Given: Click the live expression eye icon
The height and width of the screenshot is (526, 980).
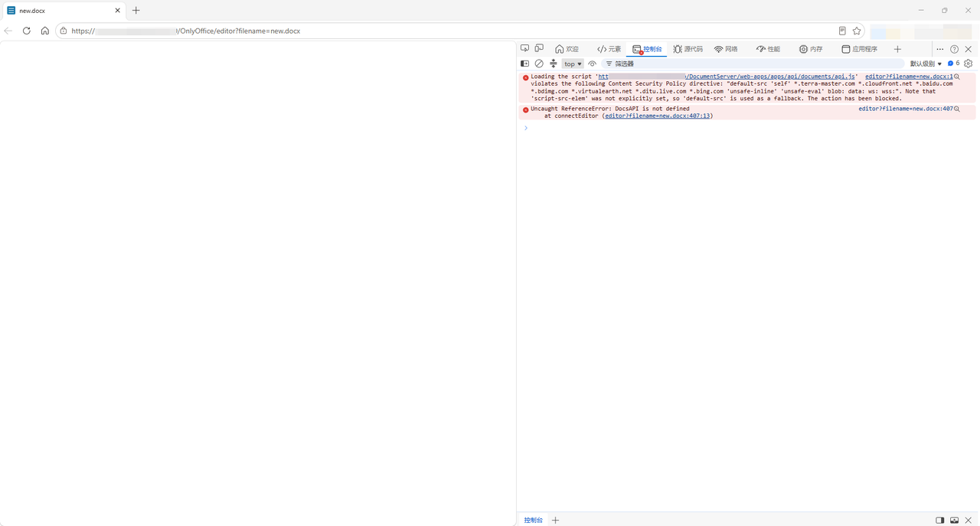Looking at the screenshot, I should click(x=592, y=64).
